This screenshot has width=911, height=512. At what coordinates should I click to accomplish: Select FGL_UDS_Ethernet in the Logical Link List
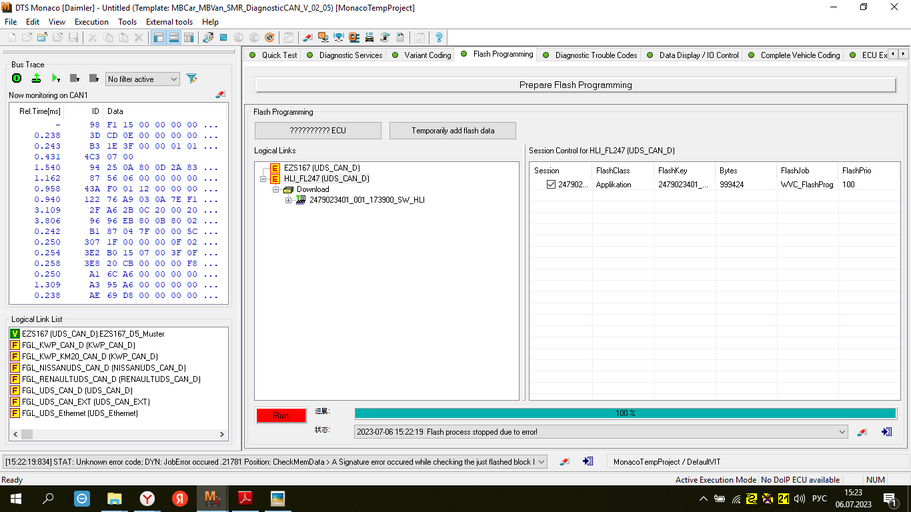pyautogui.click(x=80, y=413)
